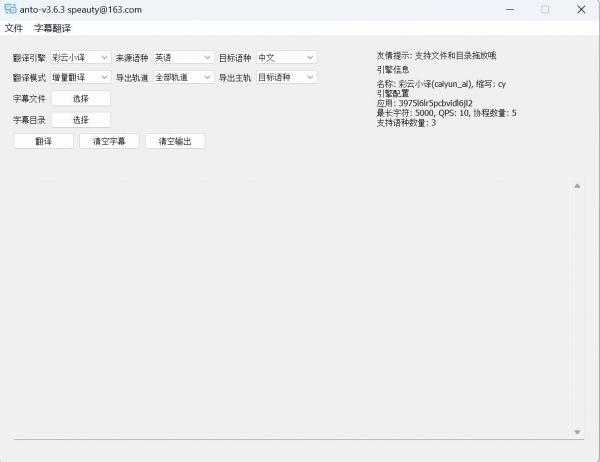
Task: Minimize the anto window
Action: 510,10
